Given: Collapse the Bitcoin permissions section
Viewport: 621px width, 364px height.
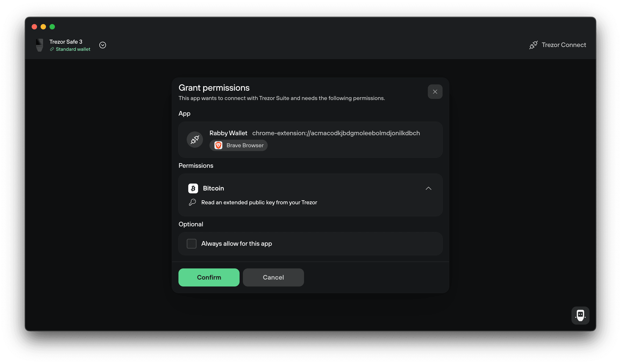Looking at the screenshot, I should [428, 188].
